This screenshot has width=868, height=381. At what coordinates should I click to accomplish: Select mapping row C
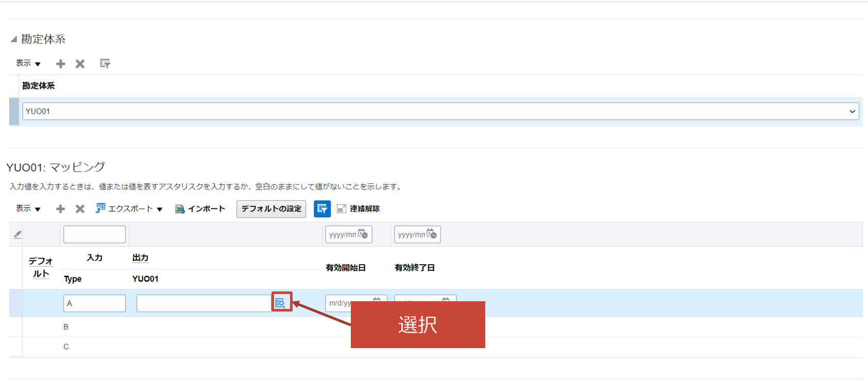(x=436, y=347)
